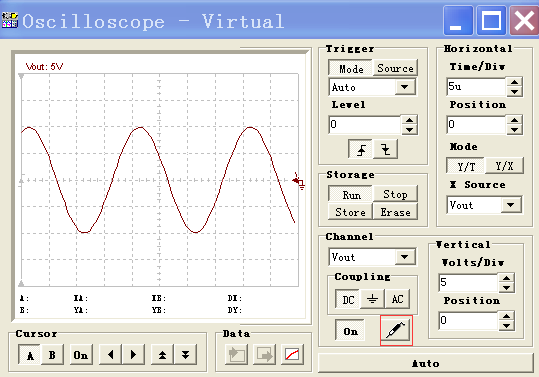Click the cursor jump-up arrow icon
This screenshot has height=377, width=539.
162,354
